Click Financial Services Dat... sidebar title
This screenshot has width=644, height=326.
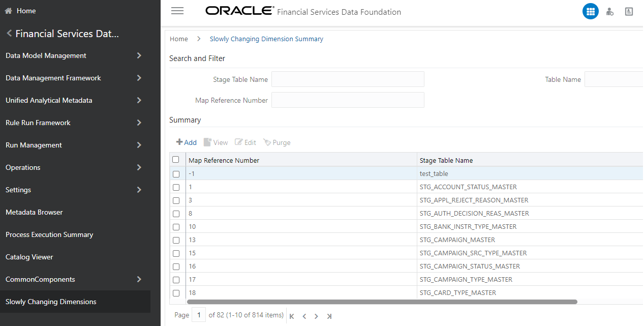click(67, 34)
